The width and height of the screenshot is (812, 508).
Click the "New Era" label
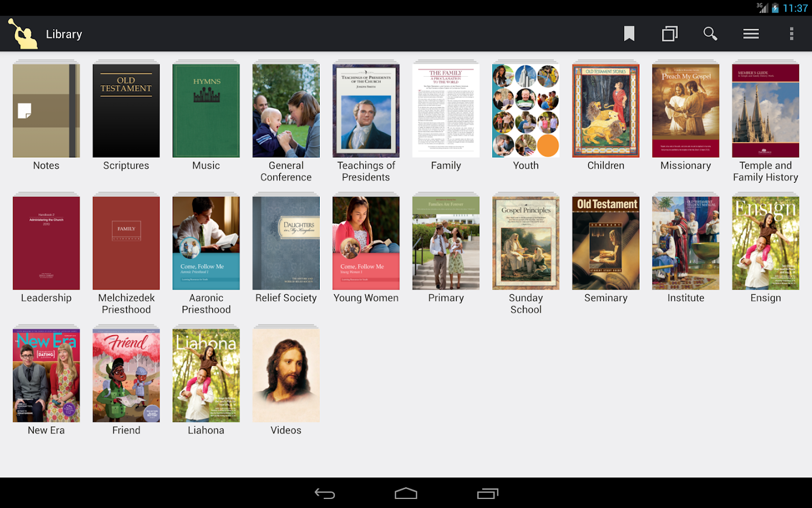click(46, 430)
